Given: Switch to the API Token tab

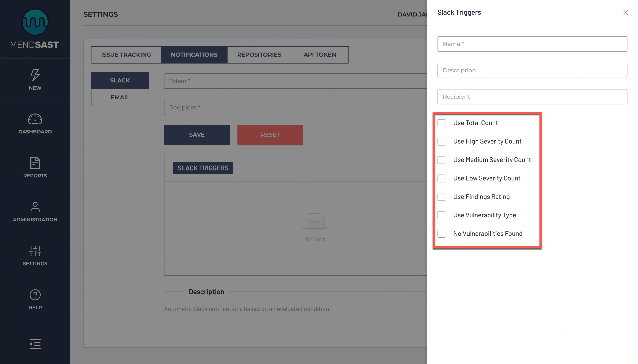Looking at the screenshot, I should coord(319,55).
